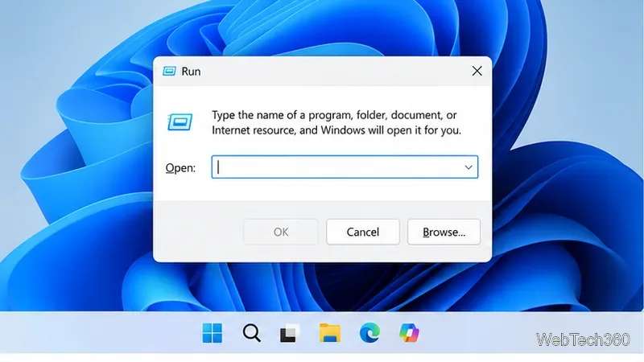Screen dimensions: 644x362
Task: Open taskbar Search magnifier
Action: tap(251, 333)
